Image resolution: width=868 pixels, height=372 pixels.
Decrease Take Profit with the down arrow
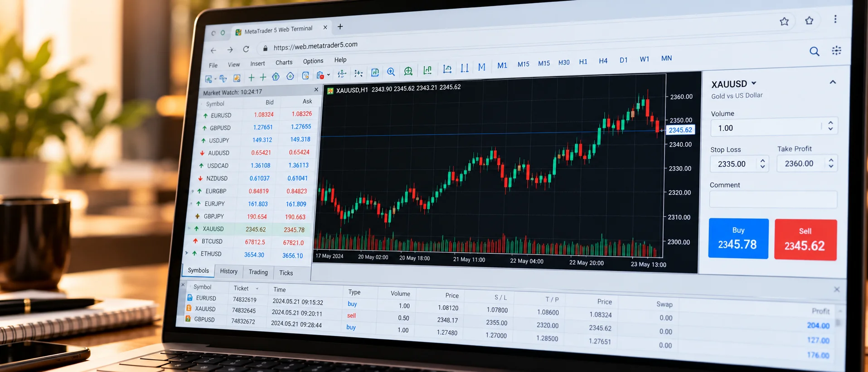click(x=831, y=166)
